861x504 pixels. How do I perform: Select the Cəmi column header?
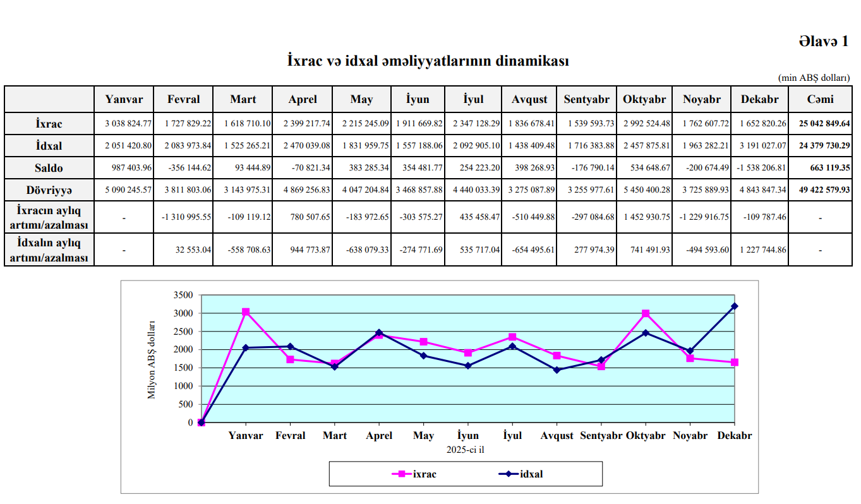pos(820,99)
